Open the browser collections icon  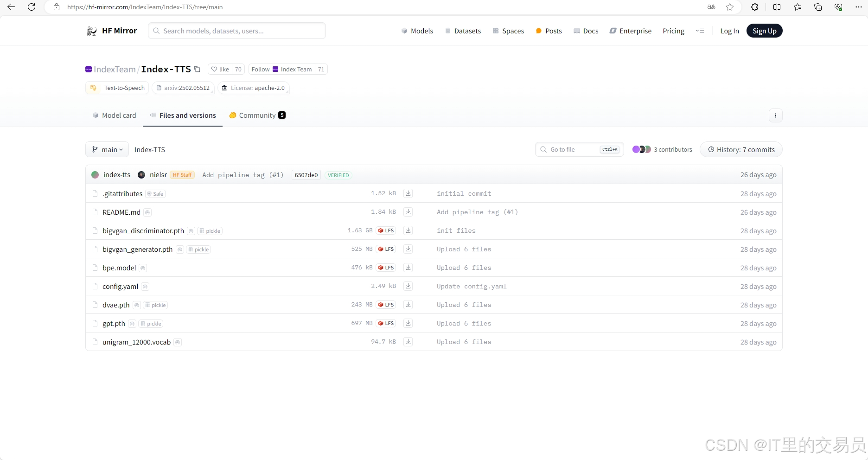pos(818,7)
